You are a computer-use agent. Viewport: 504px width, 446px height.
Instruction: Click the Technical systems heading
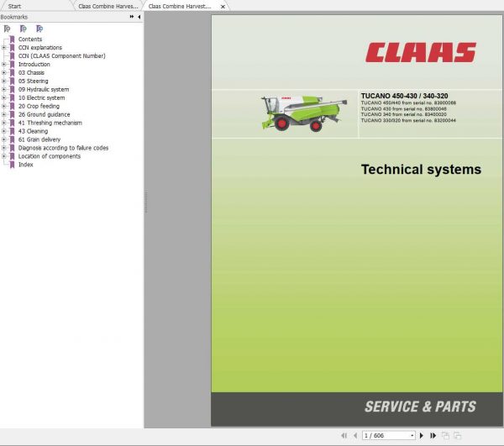[421, 170]
